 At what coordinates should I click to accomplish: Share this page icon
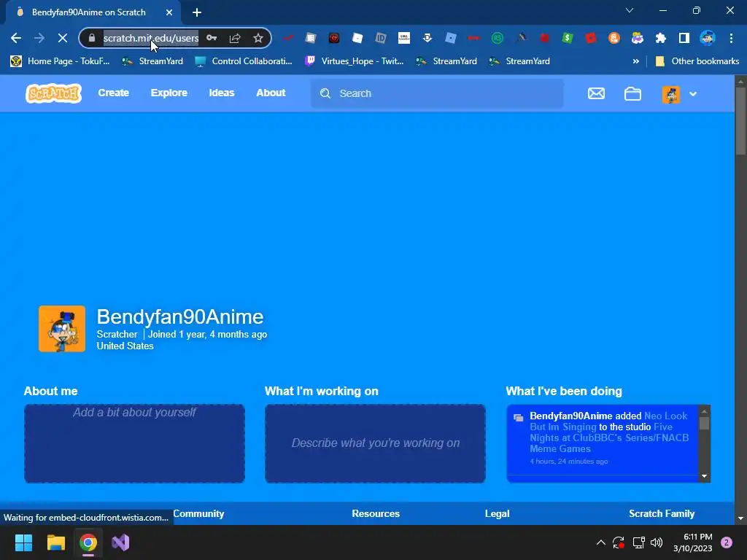coord(235,38)
